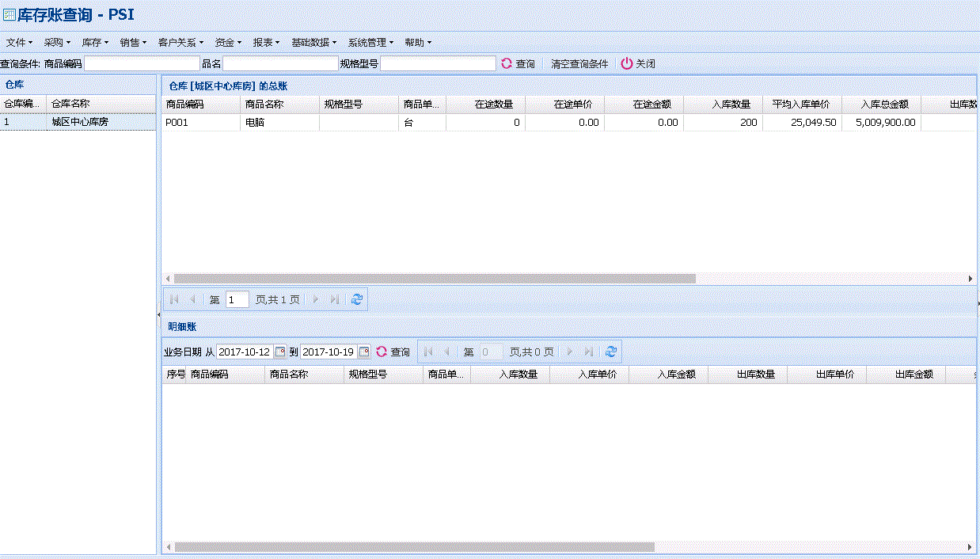This screenshot has height=559, width=980.
Task: Go to first page in 总账 pager
Action: pyautogui.click(x=174, y=299)
